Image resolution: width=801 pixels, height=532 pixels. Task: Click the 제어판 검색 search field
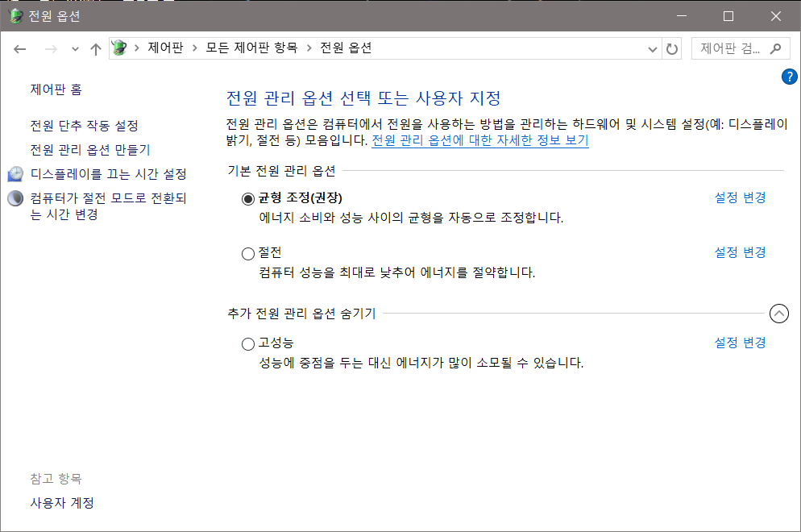(729, 48)
